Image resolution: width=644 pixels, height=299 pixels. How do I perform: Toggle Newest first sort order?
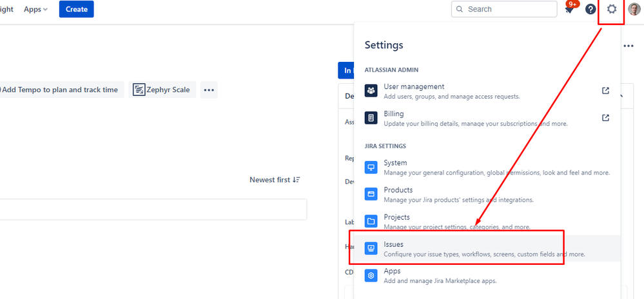[275, 180]
